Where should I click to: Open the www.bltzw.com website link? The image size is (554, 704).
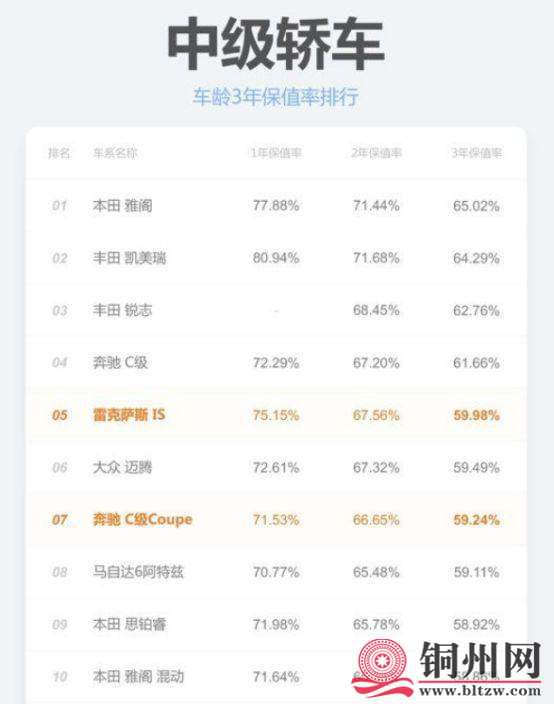pyautogui.click(x=480, y=690)
